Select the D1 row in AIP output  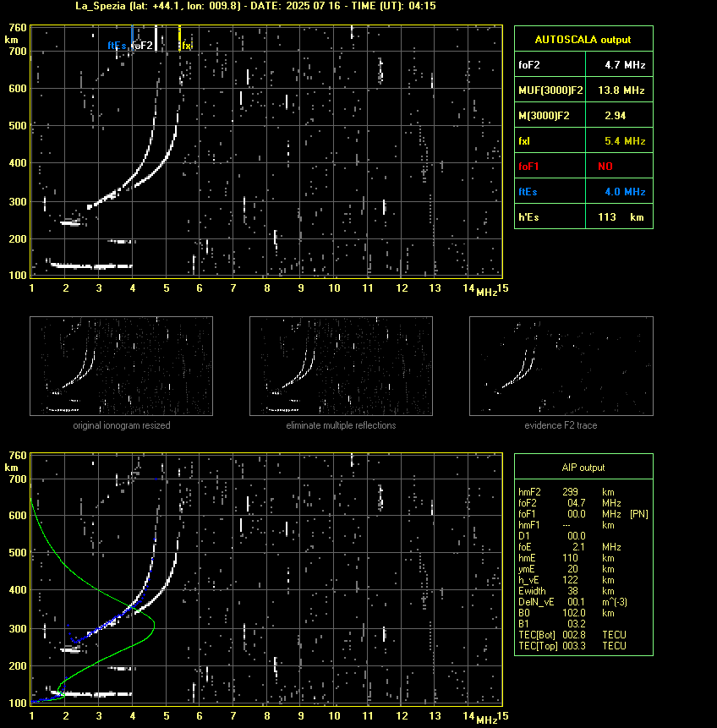point(552,536)
